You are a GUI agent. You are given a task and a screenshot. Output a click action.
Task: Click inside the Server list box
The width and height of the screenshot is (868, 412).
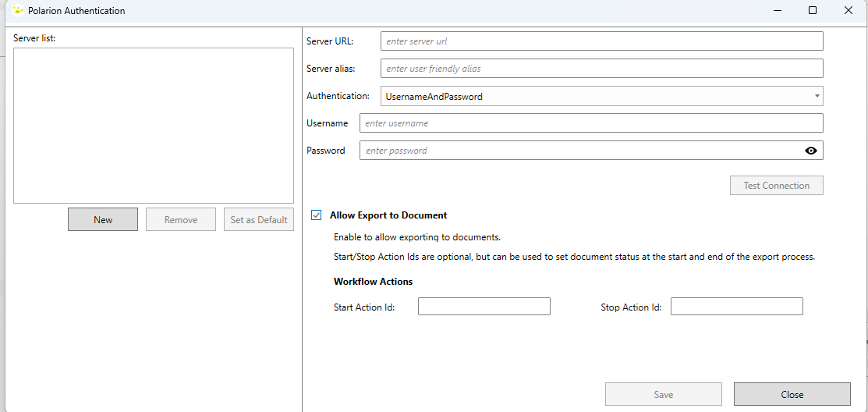point(154,126)
